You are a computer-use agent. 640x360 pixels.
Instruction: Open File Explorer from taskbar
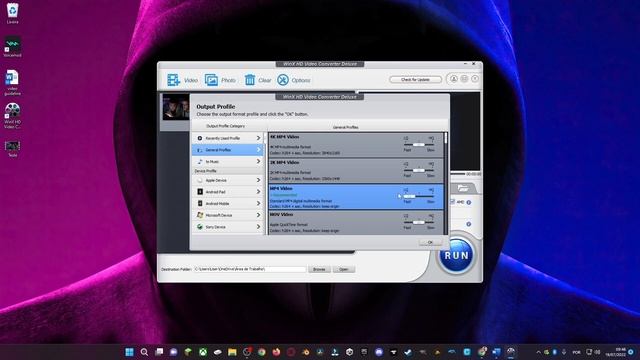point(232,352)
